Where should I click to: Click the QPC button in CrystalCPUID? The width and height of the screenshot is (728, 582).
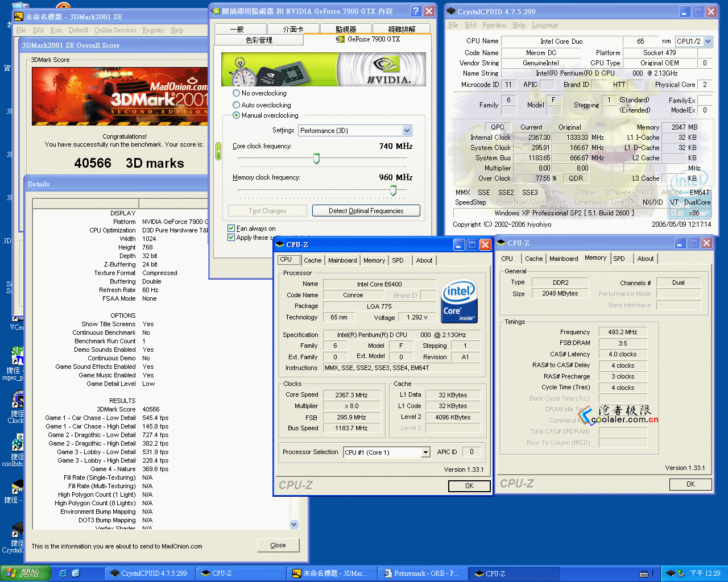[x=498, y=127]
